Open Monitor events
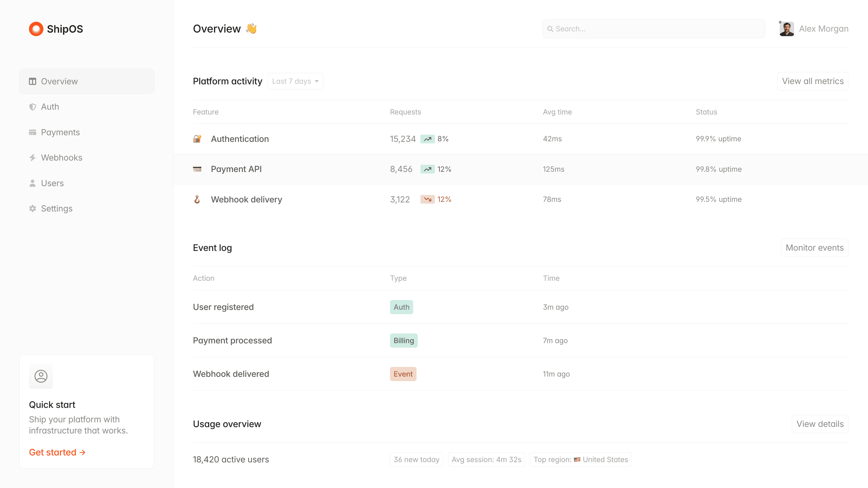Image resolution: width=868 pixels, height=488 pixels. [x=814, y=248]
